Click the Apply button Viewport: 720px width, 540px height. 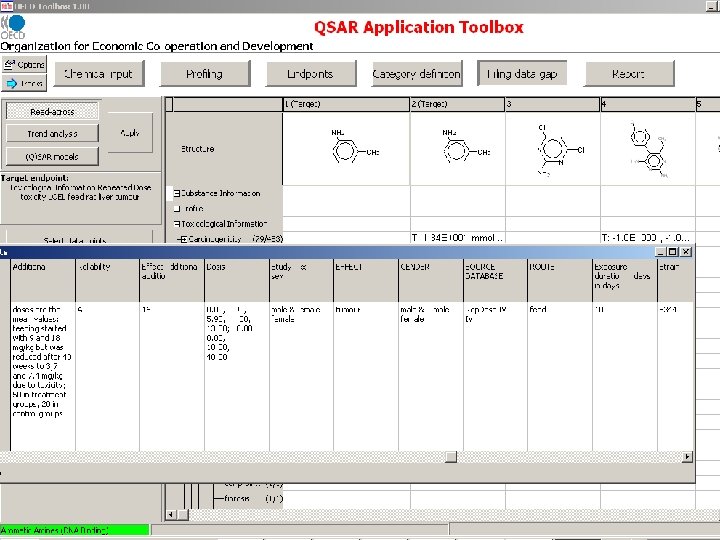[x=130, y=133]
